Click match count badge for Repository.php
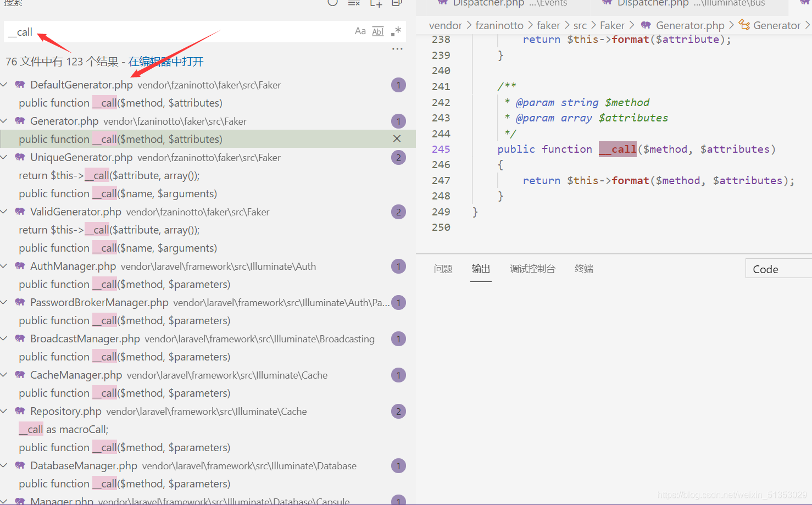This screenshot has height=505, width=812. pos(398,412)
